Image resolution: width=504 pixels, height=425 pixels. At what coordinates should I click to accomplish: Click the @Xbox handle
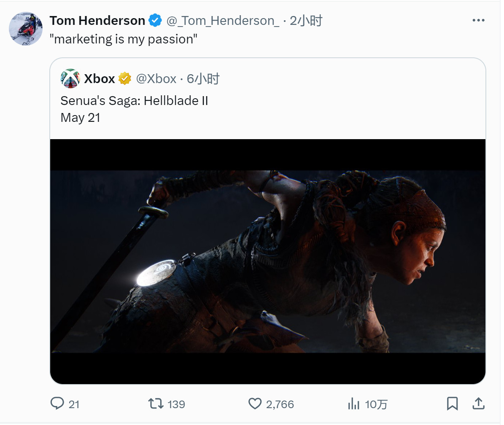pyautogui.click(x=156, y=79)
